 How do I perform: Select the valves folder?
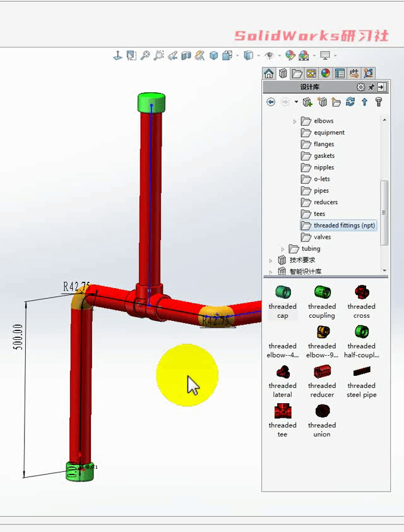[316, 237]
